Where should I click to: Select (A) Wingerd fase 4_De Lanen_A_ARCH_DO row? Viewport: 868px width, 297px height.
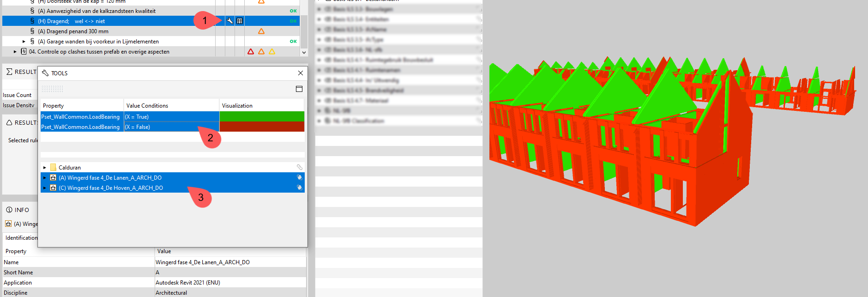click(x=172, y=177)
